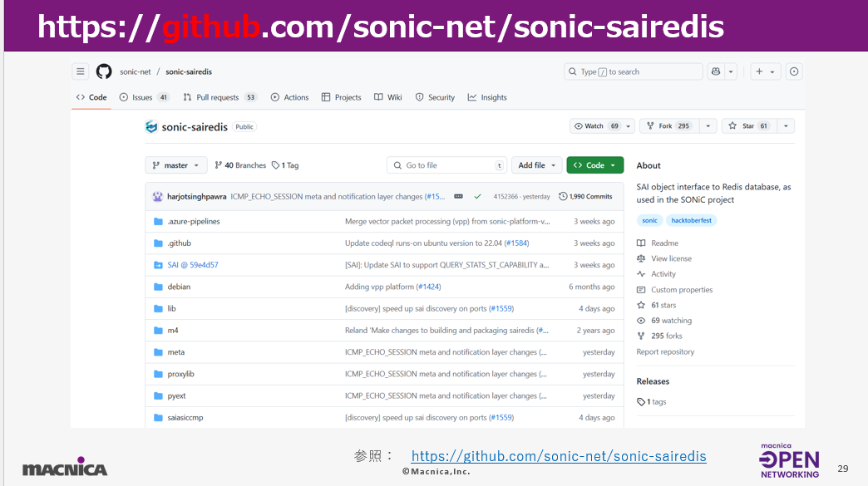868x486 pixels.
Task: Open the master branch selector
Action: click(x=176, y=165)
